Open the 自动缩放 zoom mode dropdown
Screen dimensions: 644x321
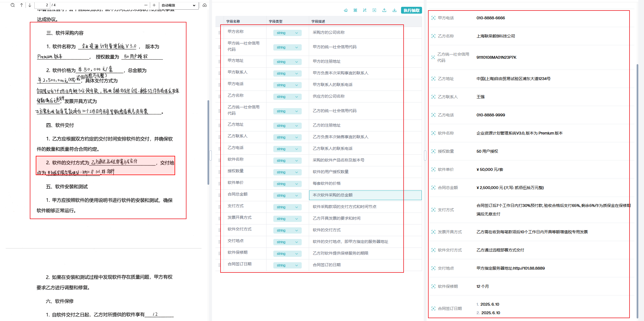pyautogui.click(x=179, y=5)
